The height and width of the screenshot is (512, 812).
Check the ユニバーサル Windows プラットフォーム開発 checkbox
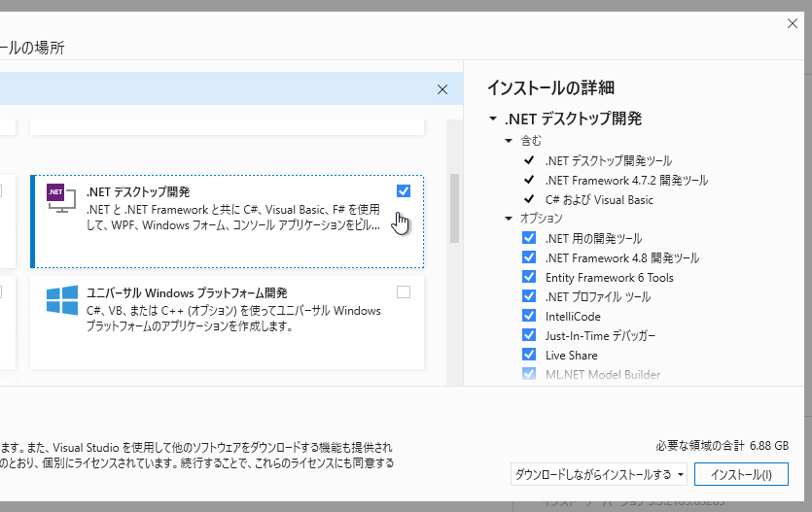click(404, 292)
